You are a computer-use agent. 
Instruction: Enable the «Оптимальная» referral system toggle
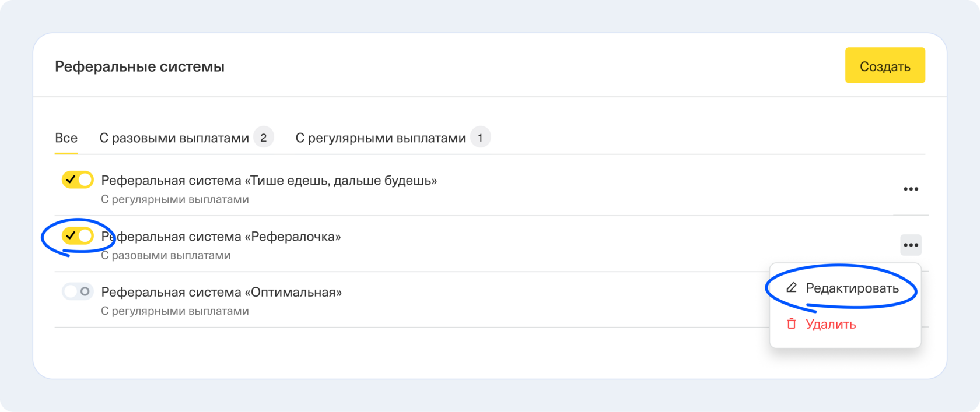pyautogui.click(x=78, y=291)
